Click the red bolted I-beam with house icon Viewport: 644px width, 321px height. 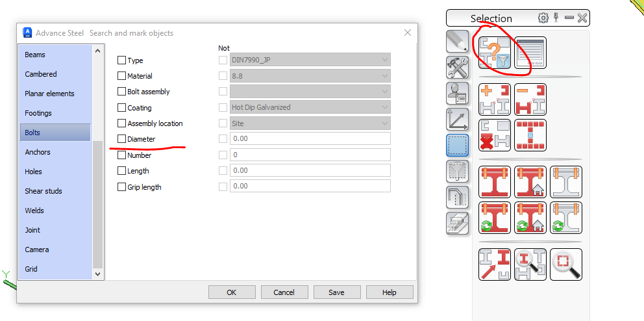pyautogui.click(x=530, y=182)
